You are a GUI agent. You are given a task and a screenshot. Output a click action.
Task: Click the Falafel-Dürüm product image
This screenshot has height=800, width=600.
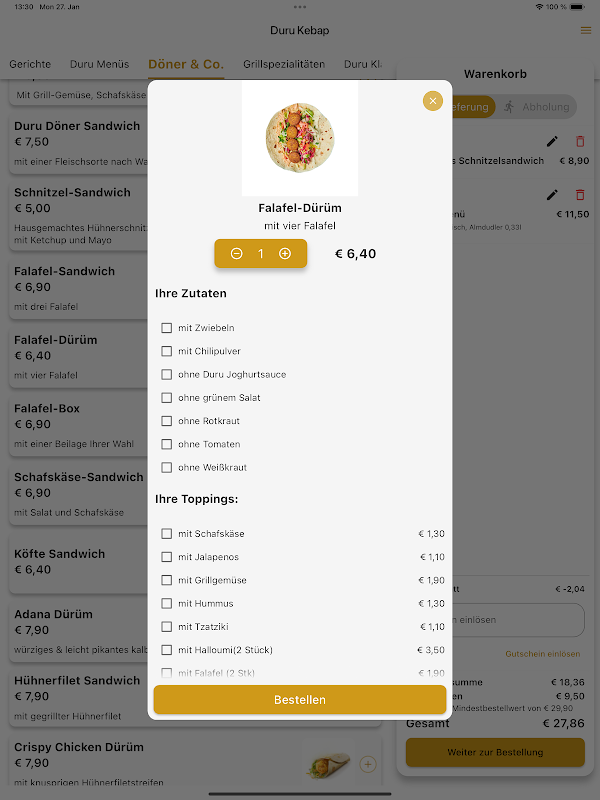300,138
